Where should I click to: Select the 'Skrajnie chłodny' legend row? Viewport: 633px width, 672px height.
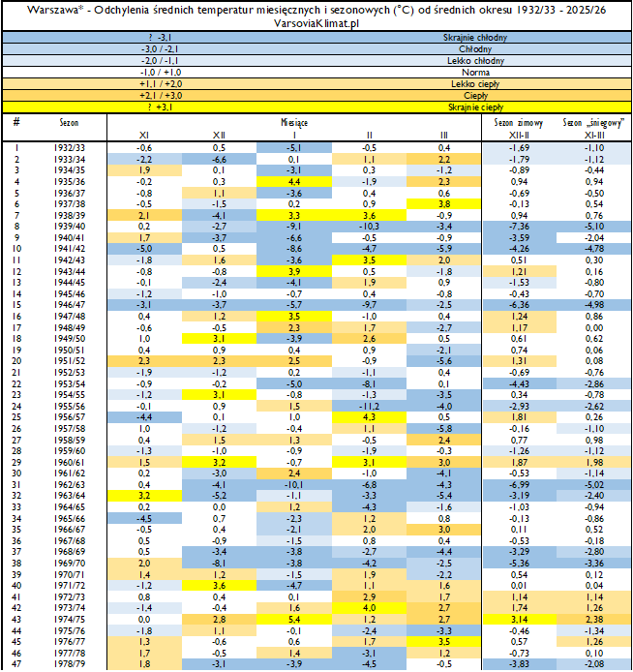pyautogui.click(x=316, y=37)
